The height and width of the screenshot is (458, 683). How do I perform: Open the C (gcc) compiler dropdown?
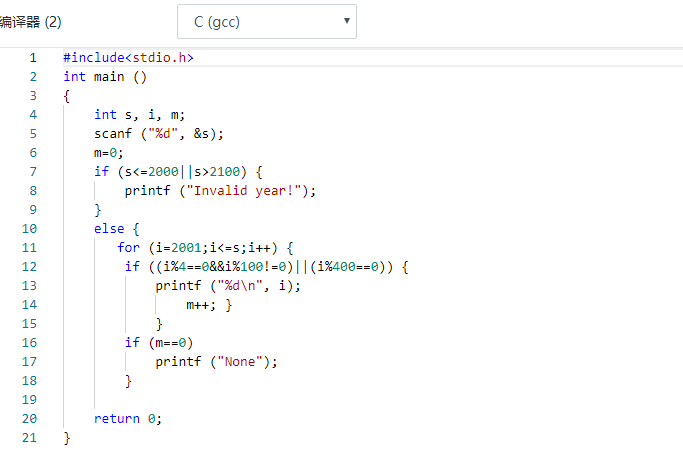click(267, 22)
